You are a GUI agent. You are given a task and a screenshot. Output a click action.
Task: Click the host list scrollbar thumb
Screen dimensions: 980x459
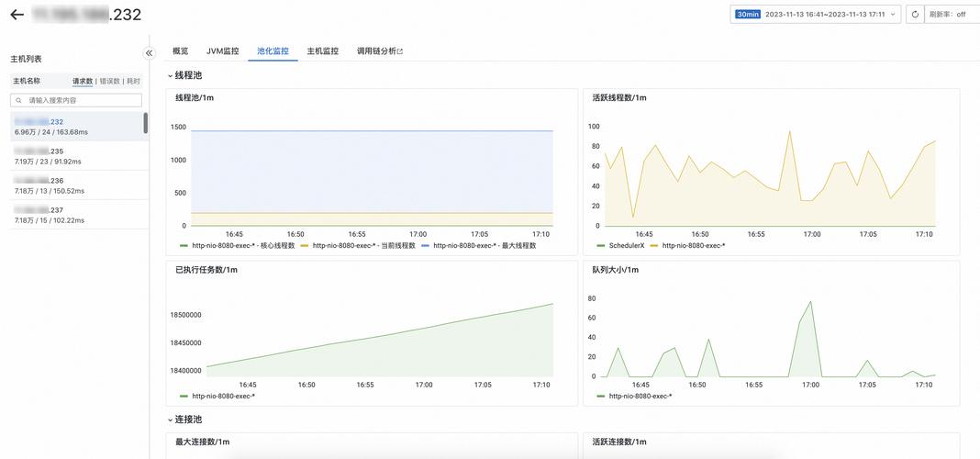click(146, 123)
